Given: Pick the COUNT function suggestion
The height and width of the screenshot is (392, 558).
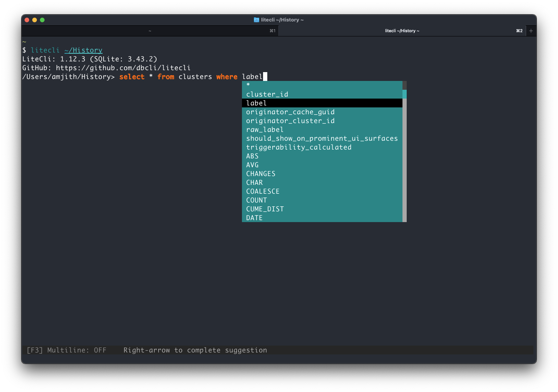Looking at the screenshot, I should 322,200.
